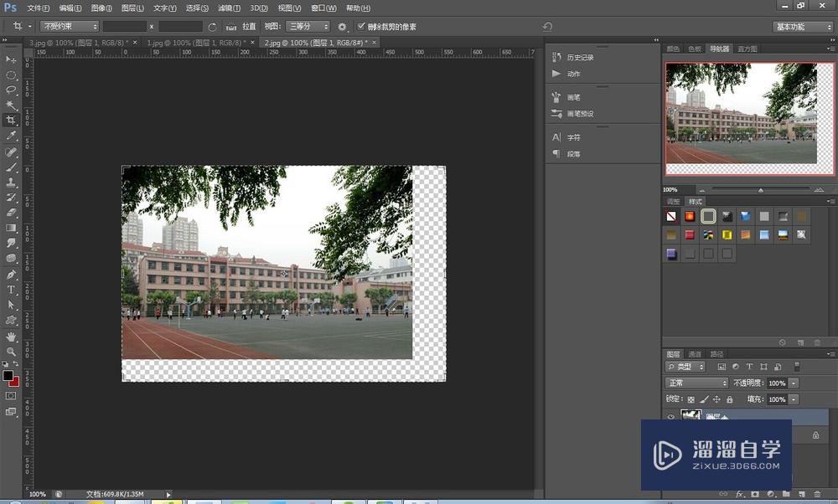Select the Magic Wand tool

point(11,105)
